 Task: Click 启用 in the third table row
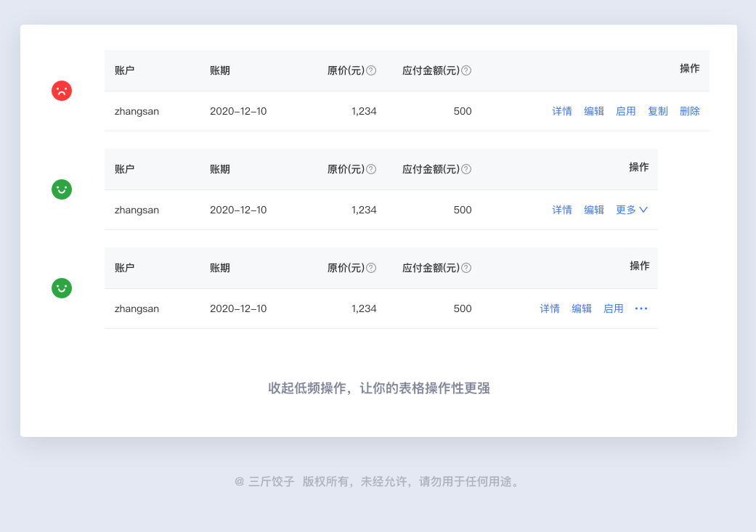(613, 309)
